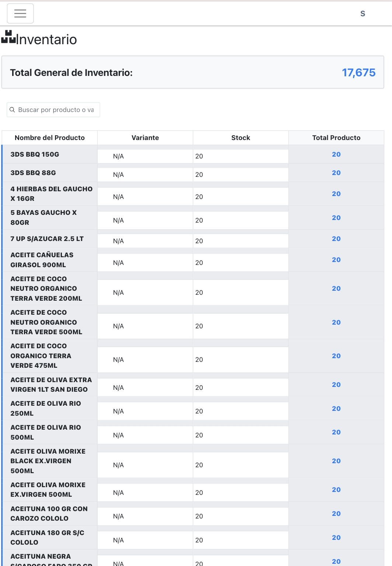
Task: Select the 4 HIERBAS DEL GAUCHO row
Action: (x=51, y=194)
